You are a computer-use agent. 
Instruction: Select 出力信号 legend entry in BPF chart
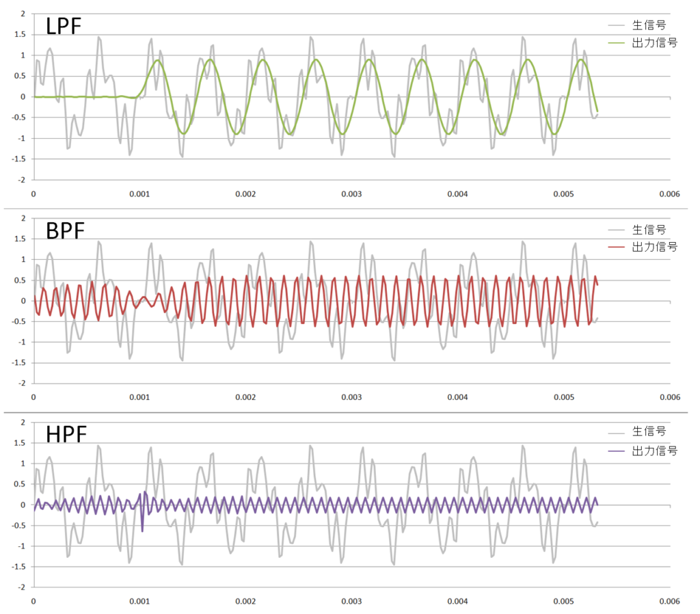(654, 247)
